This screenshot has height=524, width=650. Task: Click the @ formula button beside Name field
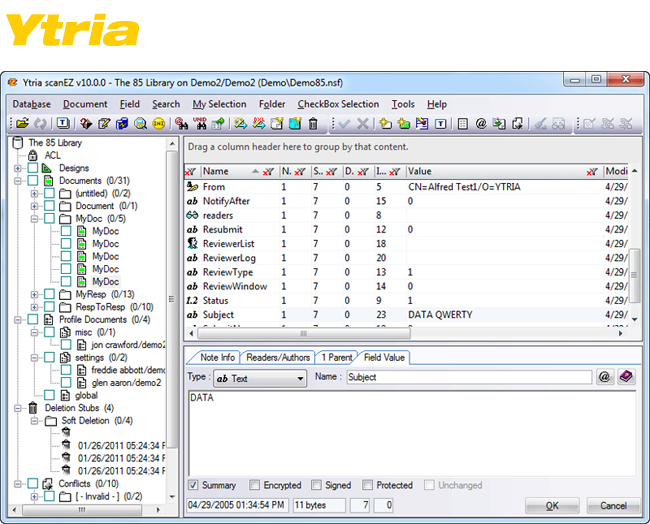click(x=604, y=376)
